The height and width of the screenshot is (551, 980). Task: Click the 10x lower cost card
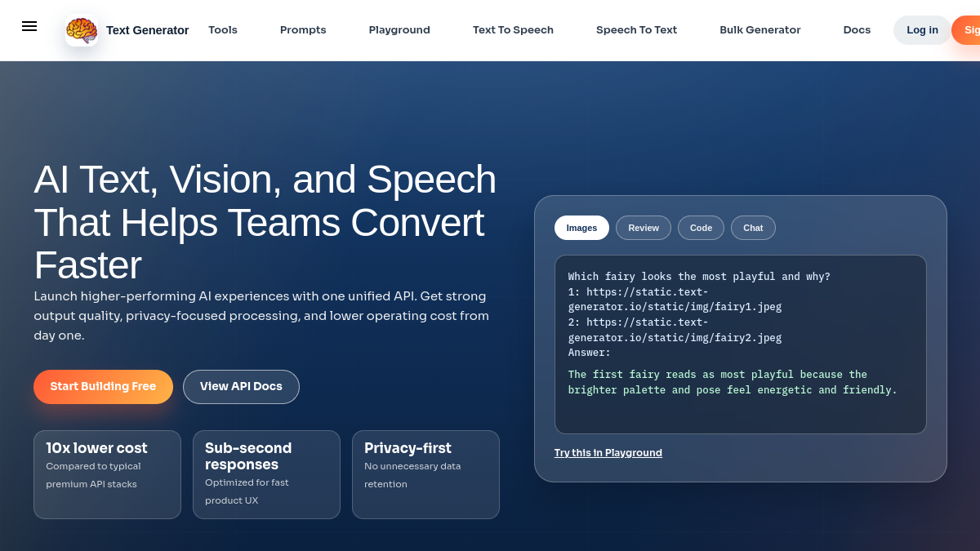click(107, 474)
